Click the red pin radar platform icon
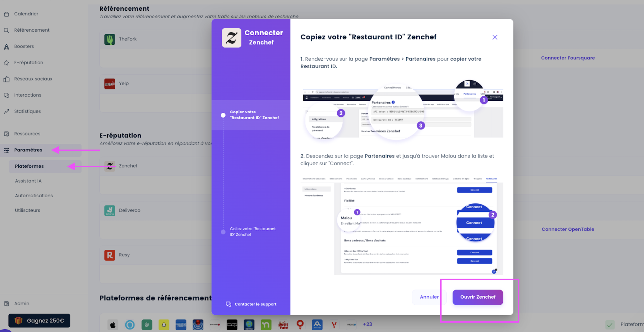This screenshot has height=332, width=644. click(198, 325)
